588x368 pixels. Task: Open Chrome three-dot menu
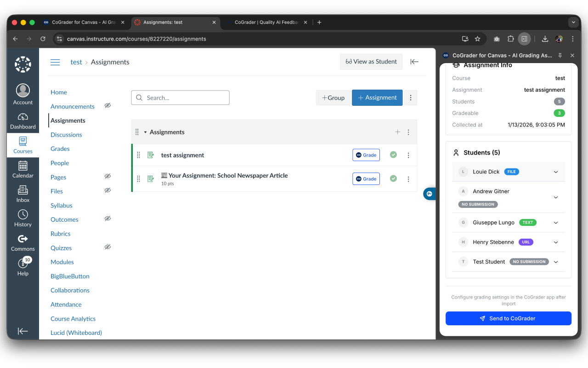572,39
